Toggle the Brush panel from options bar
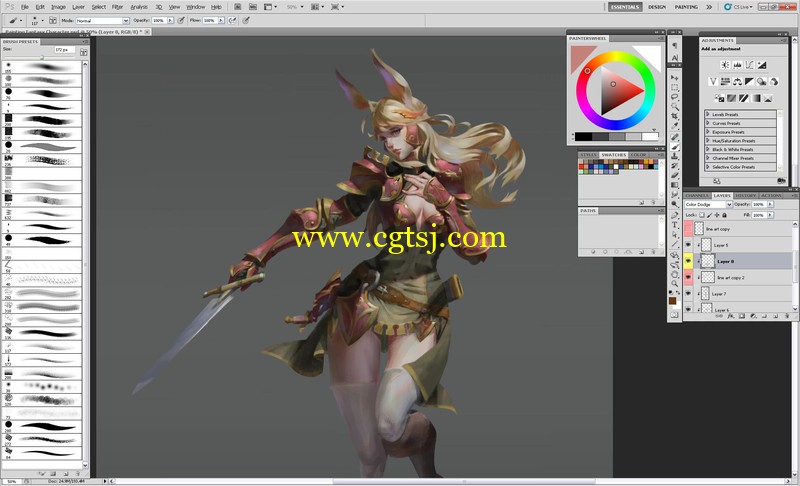800x486 pixels. click(x=53, y=20)
